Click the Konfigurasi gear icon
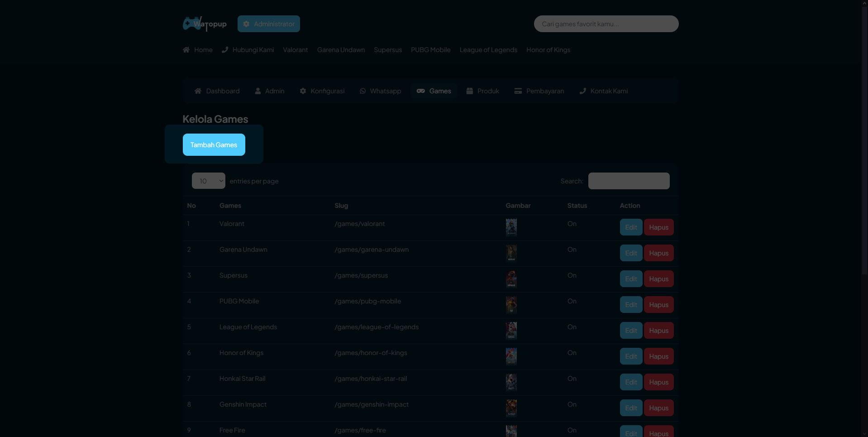 tap(303, 91)
